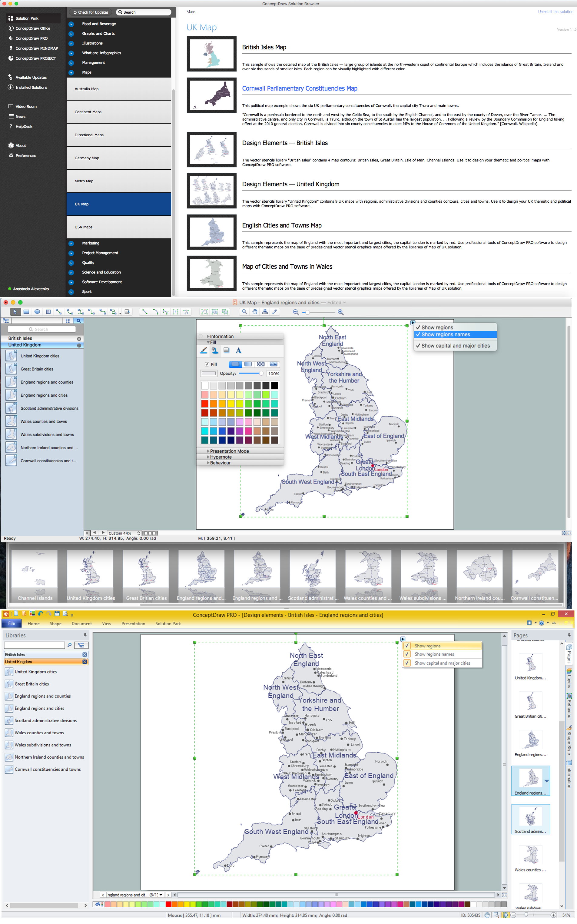Click the magnifier zoom tool icon
Screen dimensions: 577x924
click(x=245, y=312)
